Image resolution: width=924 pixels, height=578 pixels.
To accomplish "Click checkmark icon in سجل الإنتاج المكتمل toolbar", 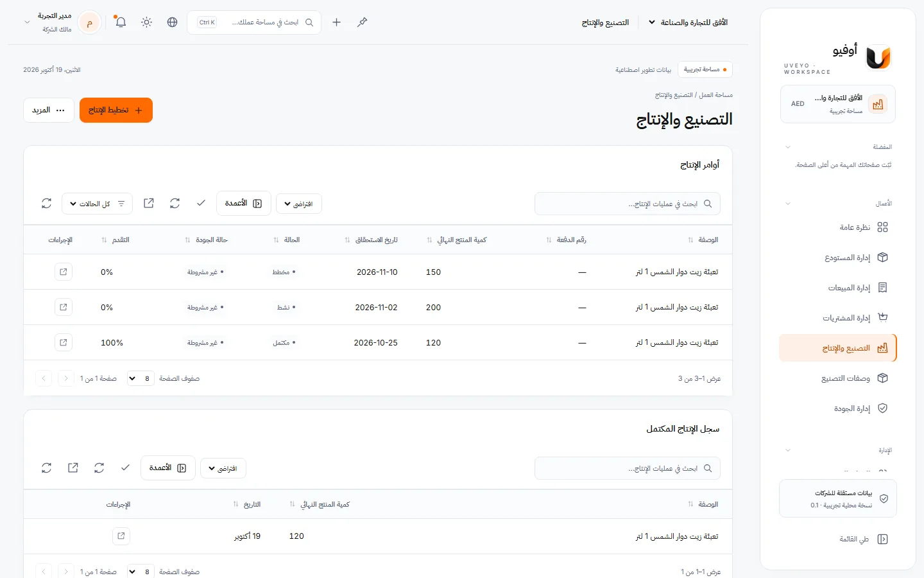I will [x=125, y=468].
